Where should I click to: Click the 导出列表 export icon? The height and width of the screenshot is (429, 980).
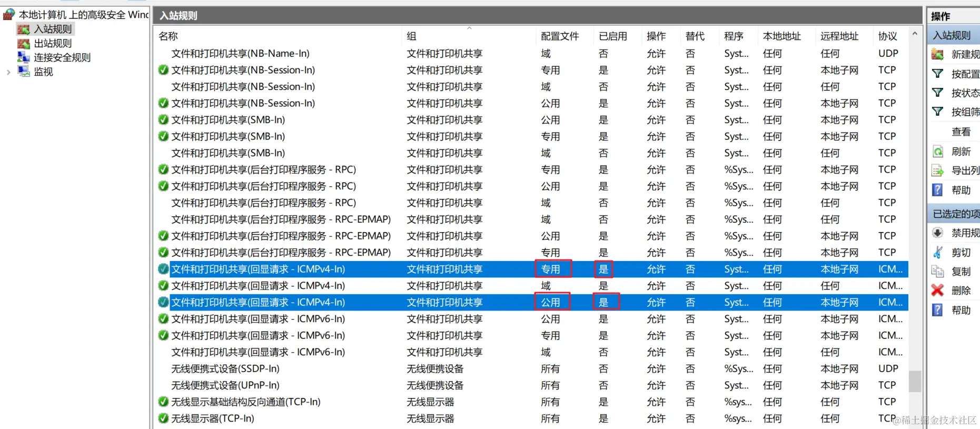[x=937, y=171]
